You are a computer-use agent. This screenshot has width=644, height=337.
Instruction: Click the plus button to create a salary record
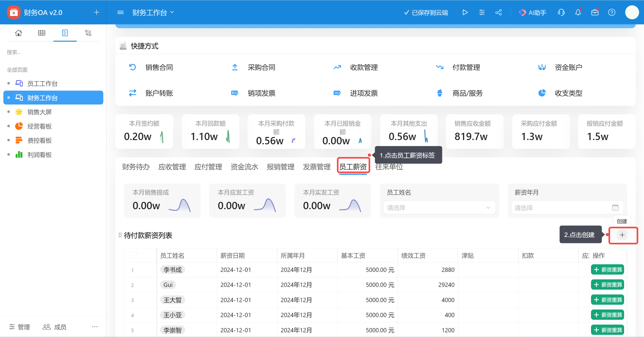pos(622,235)
